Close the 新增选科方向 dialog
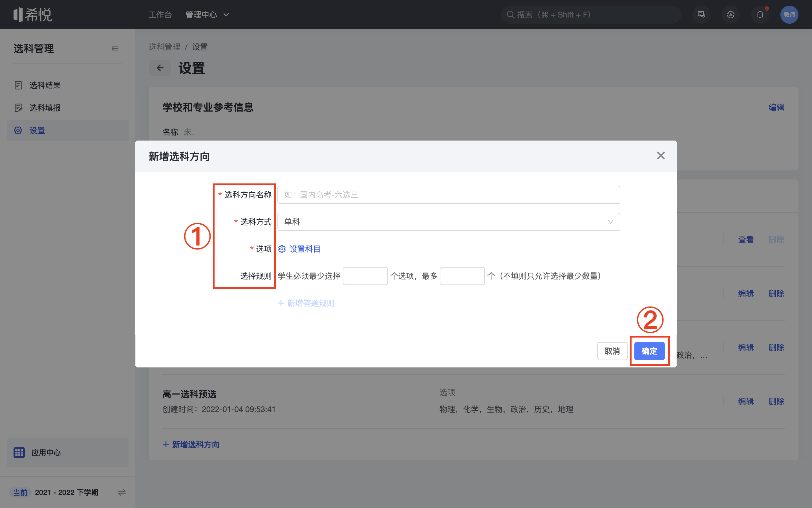Image resolution: width=812 pixels, height=508 pixels. [661, 156]
